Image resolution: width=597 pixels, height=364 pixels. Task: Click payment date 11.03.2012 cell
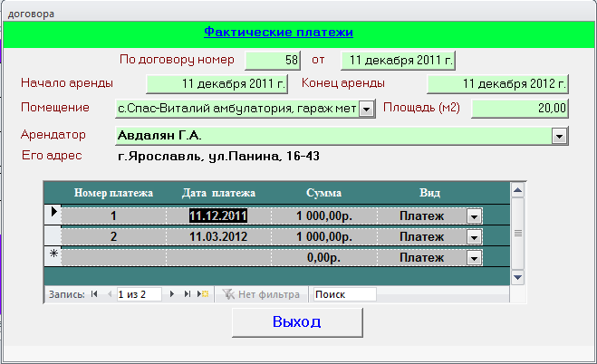(x=218, y=236)
